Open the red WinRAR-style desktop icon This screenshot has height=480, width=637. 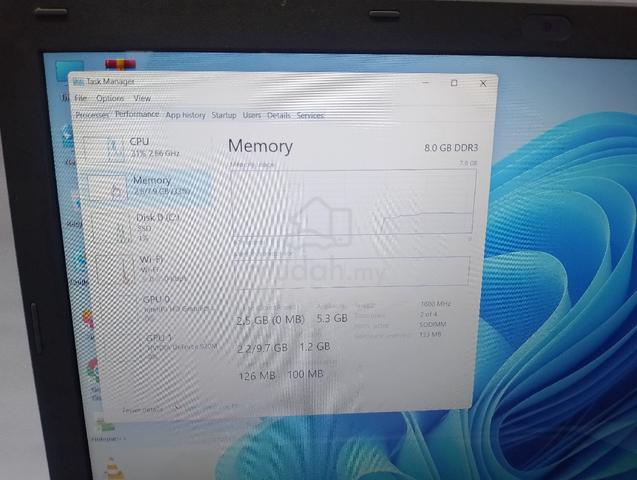coord(120,65)
